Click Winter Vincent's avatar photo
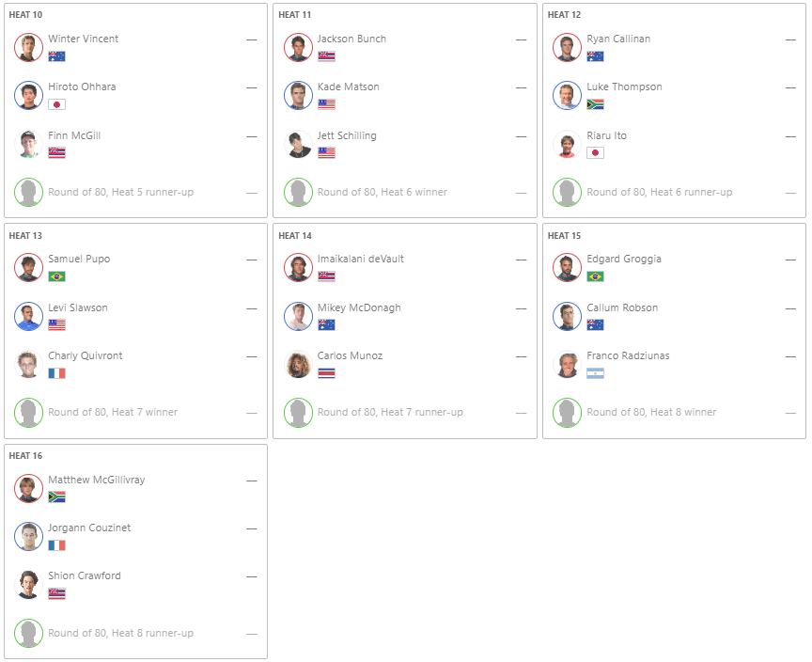Screen dimensions: 812x662 [x=29, y=47]
